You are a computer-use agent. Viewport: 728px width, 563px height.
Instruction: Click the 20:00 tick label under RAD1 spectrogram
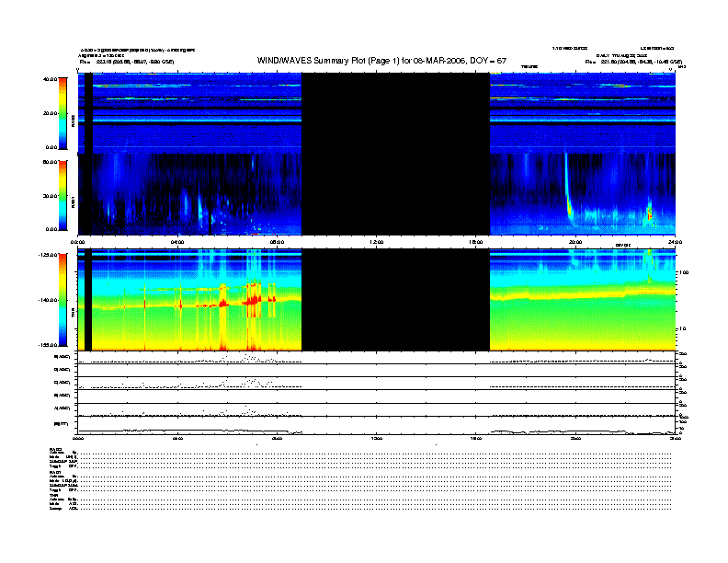coord(575,242)
